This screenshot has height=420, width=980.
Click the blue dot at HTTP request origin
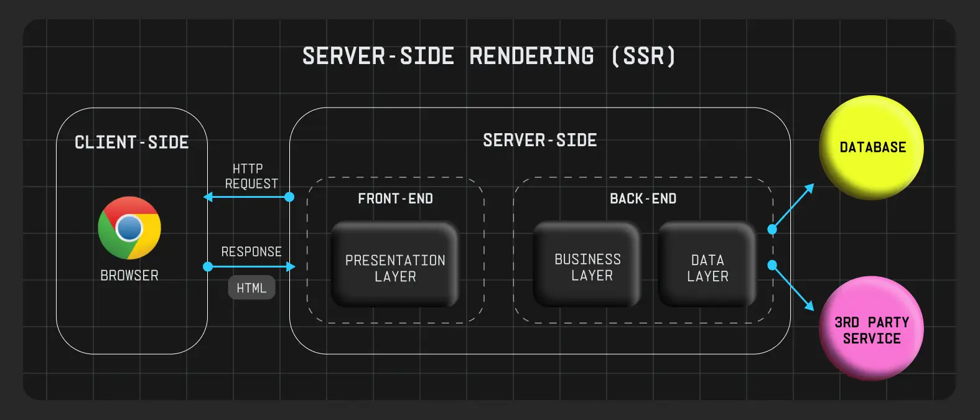pos(289,197)
